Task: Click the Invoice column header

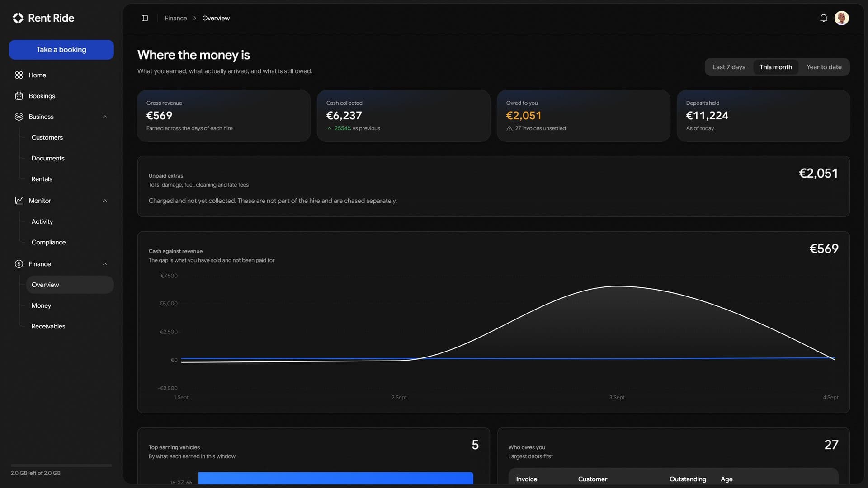Action: [527, 479]
